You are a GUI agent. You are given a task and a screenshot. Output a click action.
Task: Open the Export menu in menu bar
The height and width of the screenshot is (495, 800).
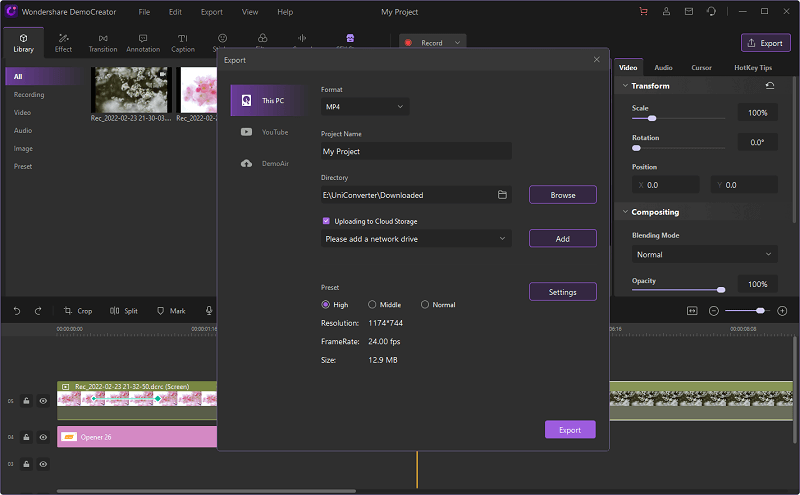[212, 12]
